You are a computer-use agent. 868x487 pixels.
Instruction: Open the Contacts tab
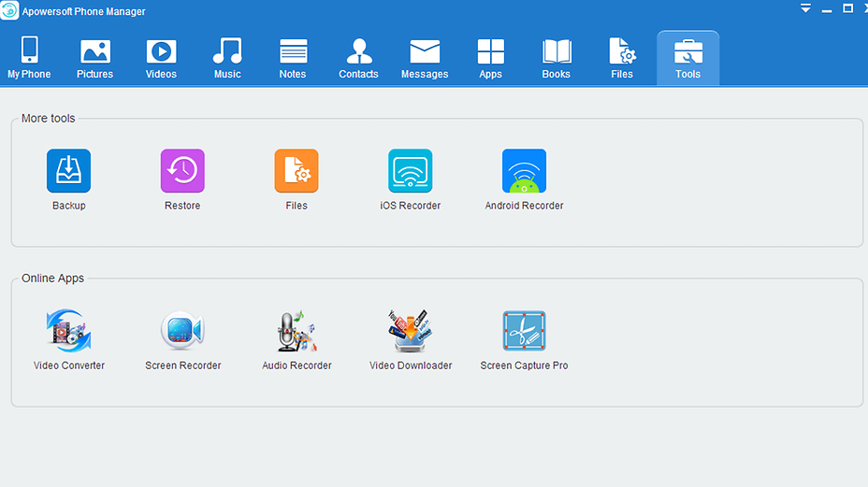359,58
